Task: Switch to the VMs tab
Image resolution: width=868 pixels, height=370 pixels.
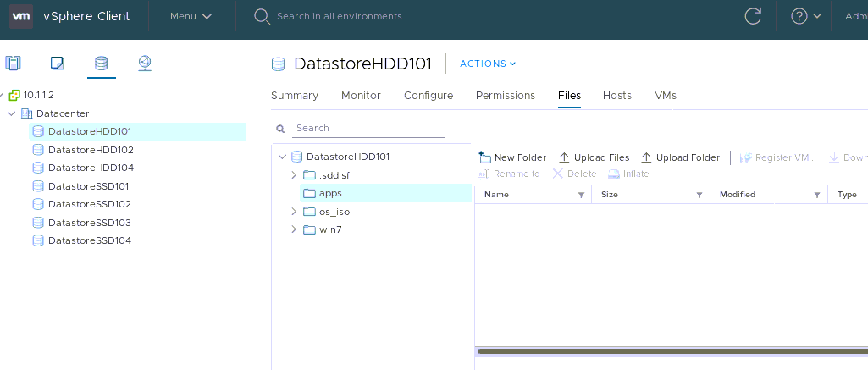Action: [666, 95]
